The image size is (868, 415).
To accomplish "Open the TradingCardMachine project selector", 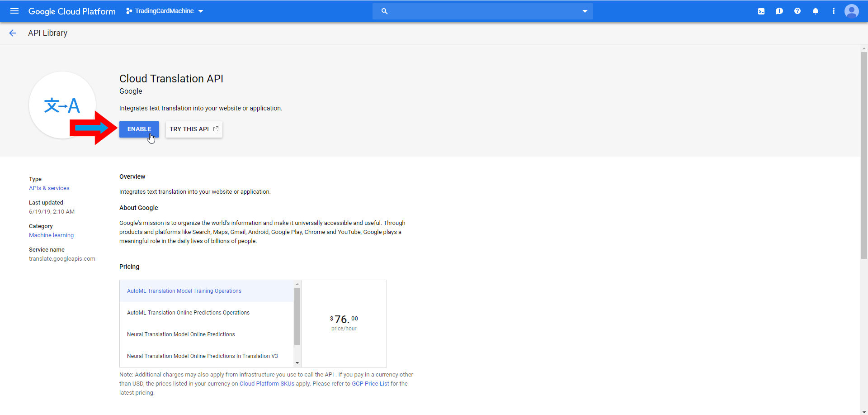I will tap(165, 11).
